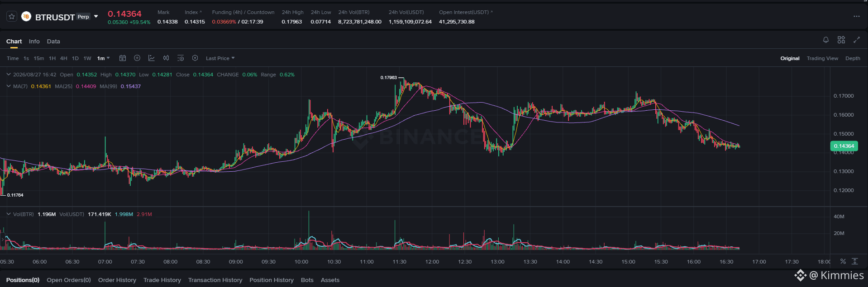Click the MA(7) value 0.14361
This screenshot has height=287, width=868.
pos(41,86)
